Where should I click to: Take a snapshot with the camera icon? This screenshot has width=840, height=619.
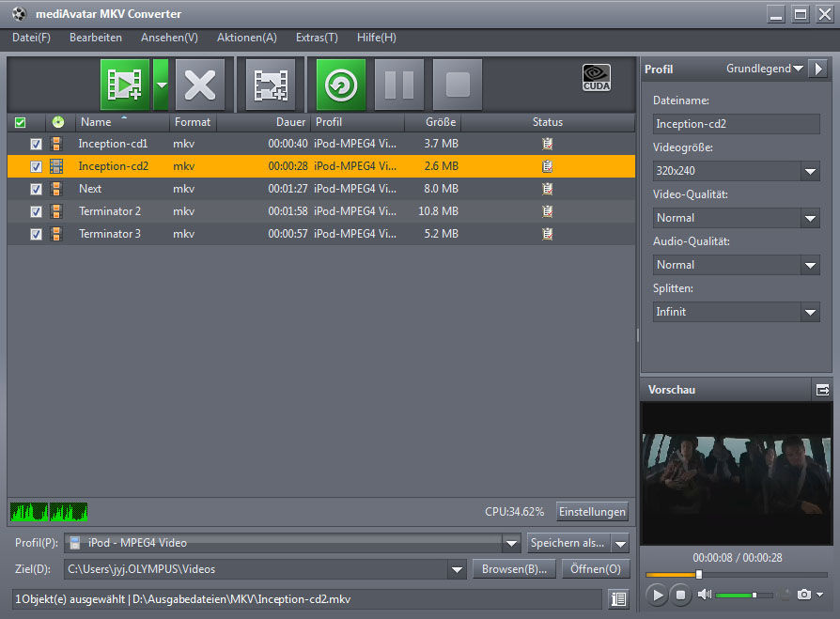point(803,595)
